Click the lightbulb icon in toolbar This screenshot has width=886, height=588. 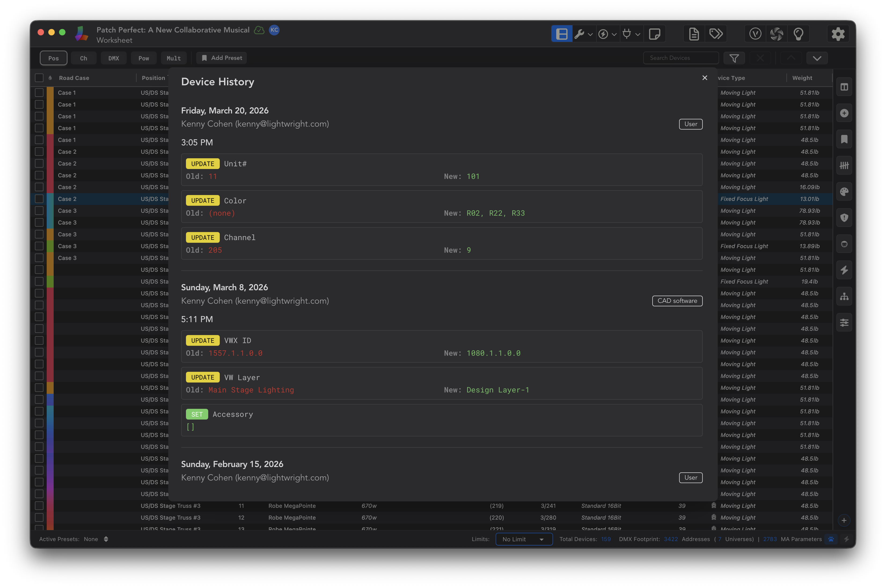click(x=799, y=34)
